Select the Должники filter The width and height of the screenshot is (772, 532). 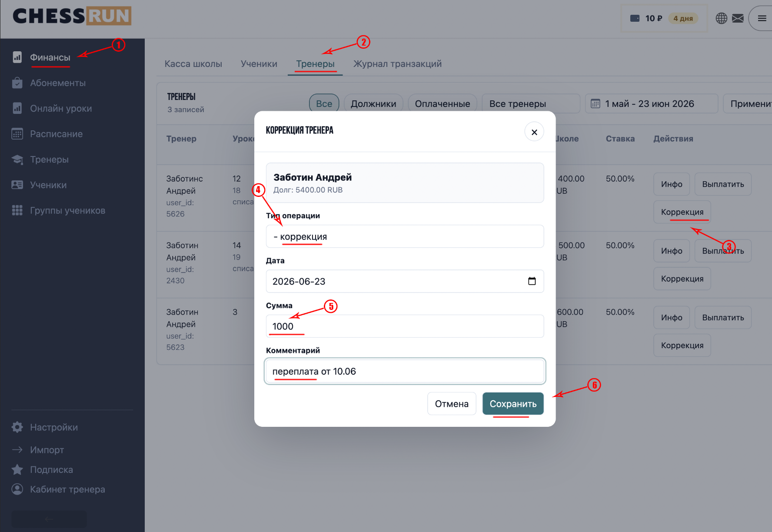373,104
